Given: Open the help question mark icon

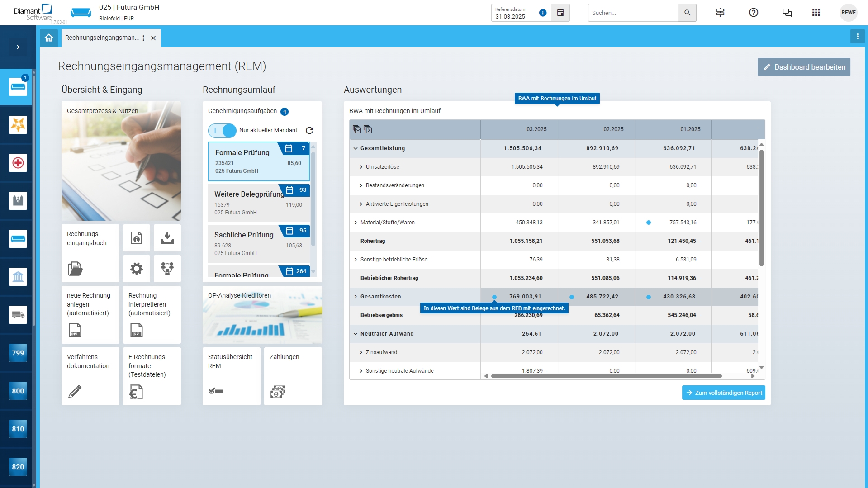Looking at the screenshot, I should 754,13.
